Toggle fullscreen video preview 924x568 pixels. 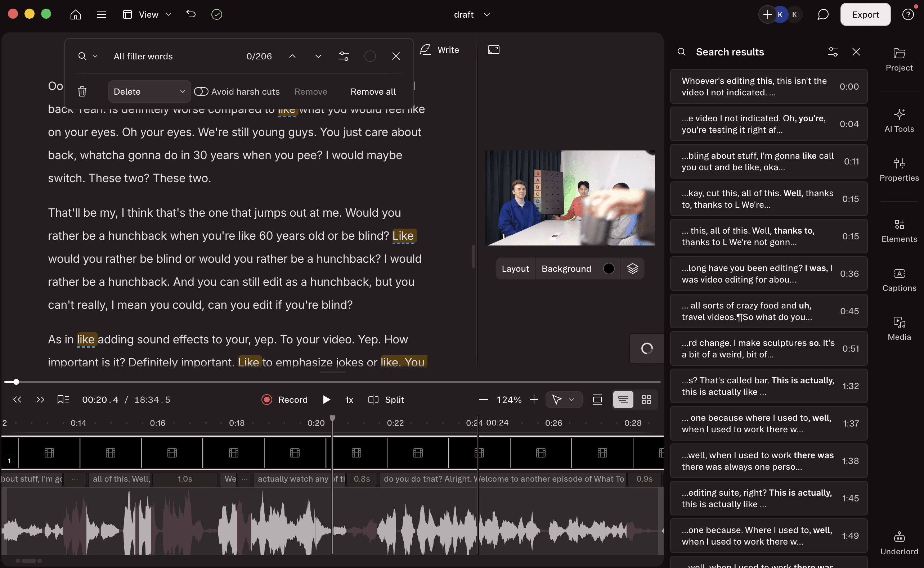[x=493, y=49]
